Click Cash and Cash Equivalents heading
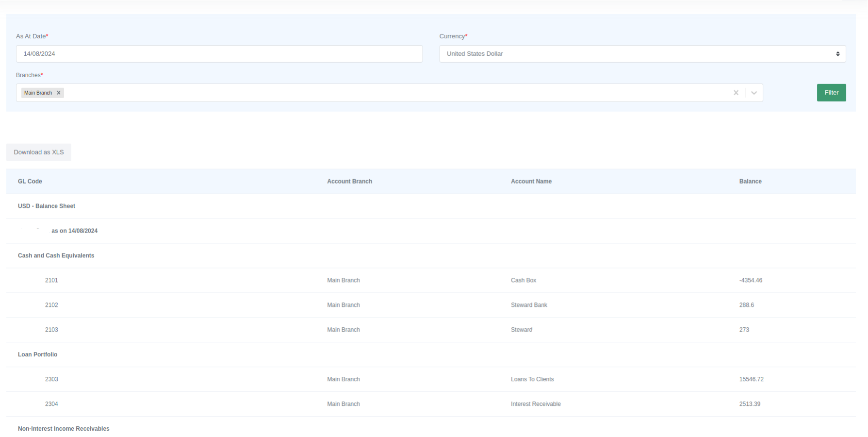Viewport: 868px width, 437px height. coord(56,256)
